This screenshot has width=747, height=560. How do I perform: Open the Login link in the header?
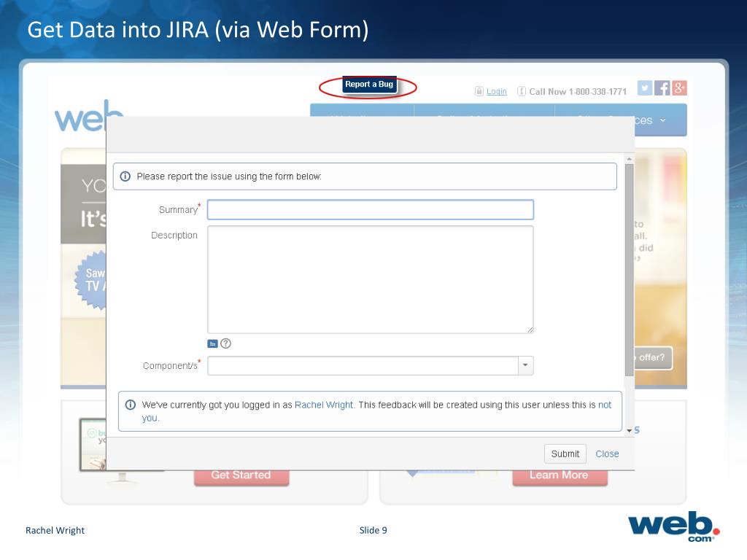click(x=496, y=91)
